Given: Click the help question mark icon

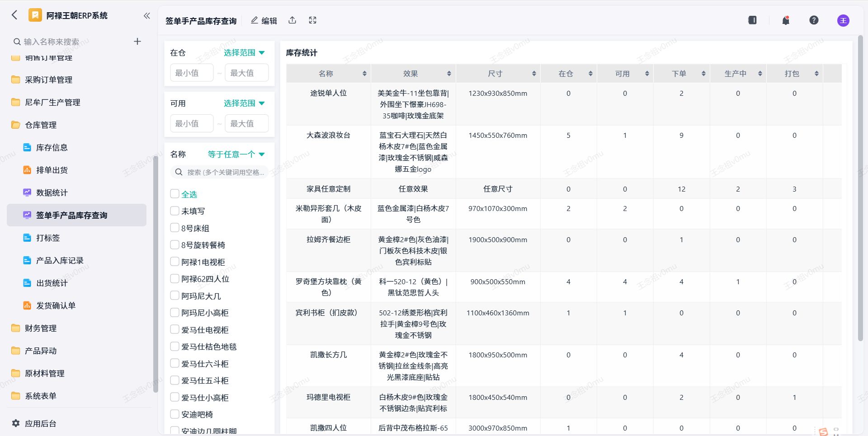Looking at the screenshot, I should (x=814, y=20).
